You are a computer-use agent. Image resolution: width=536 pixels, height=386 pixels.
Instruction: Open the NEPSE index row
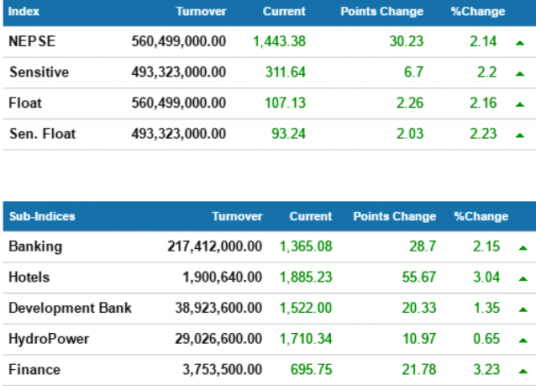click(x=269, y=42)
